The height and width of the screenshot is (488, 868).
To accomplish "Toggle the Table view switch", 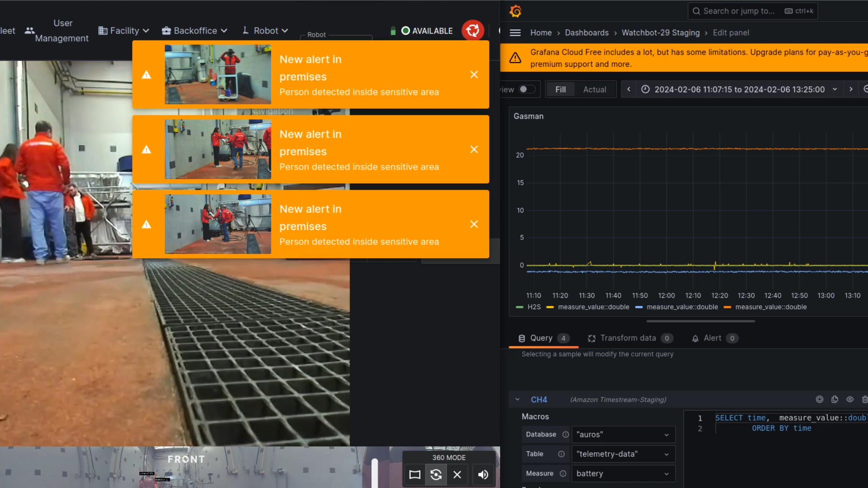I will point(526,89).
